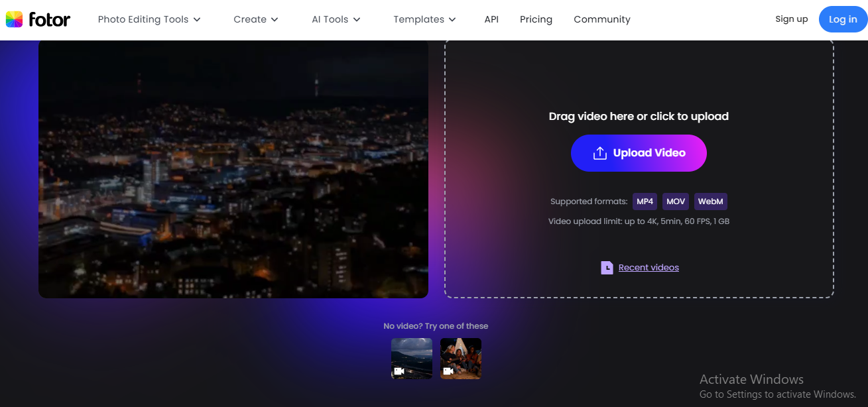Open the Recent videos link
The image size is (868, 407).
pyautogui.click(x=649, y=268)
